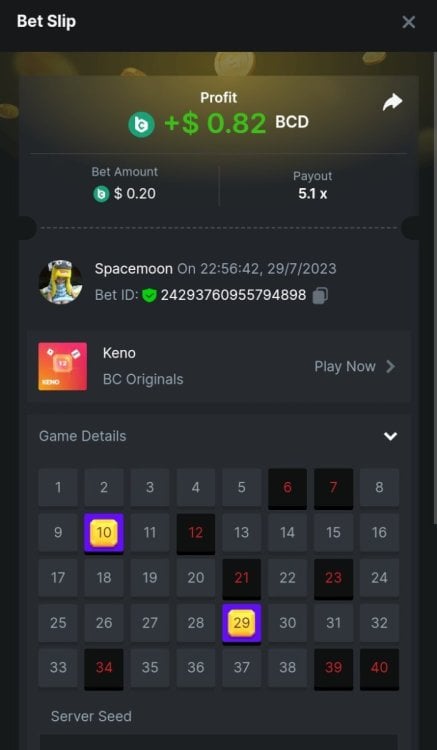Screen dimensions: 437x750
Task: Collapse the Game Details section
Action: pyautogui.click(x=391, y=436)
